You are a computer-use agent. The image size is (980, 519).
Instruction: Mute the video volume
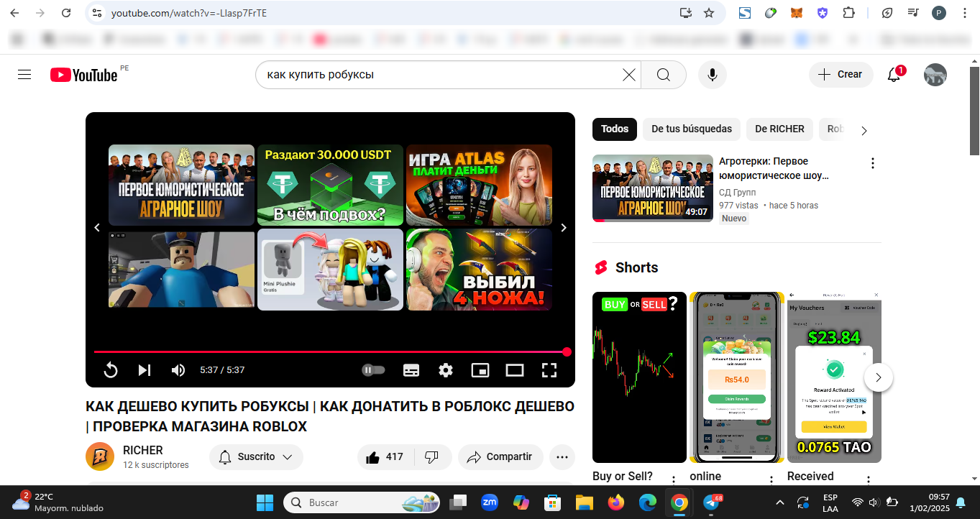coord(178,370)
